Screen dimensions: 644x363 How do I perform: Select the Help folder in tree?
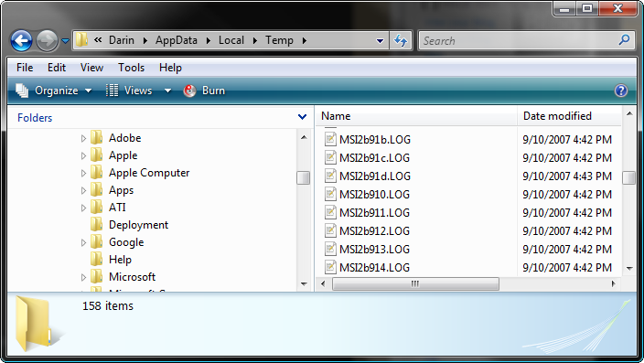coord(120,260)
